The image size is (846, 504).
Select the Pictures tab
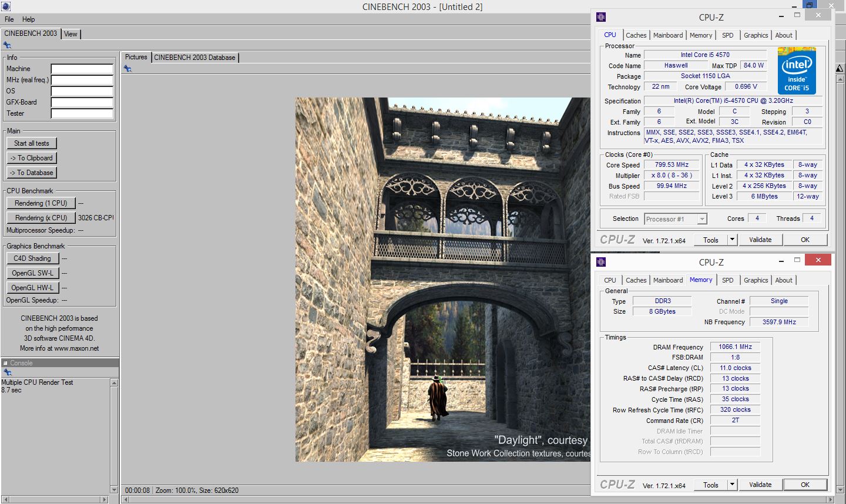tap(136, 57)
